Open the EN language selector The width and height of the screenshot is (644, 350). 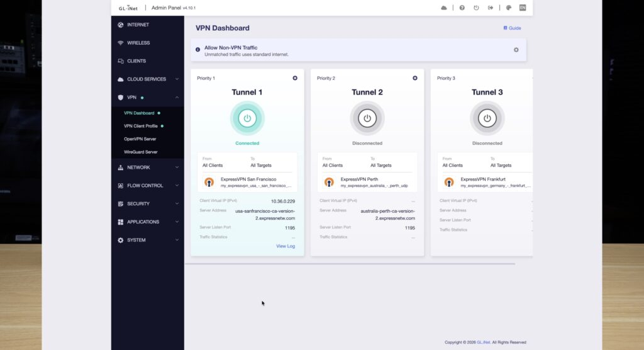pyautogui.click(x=523, y=8)
